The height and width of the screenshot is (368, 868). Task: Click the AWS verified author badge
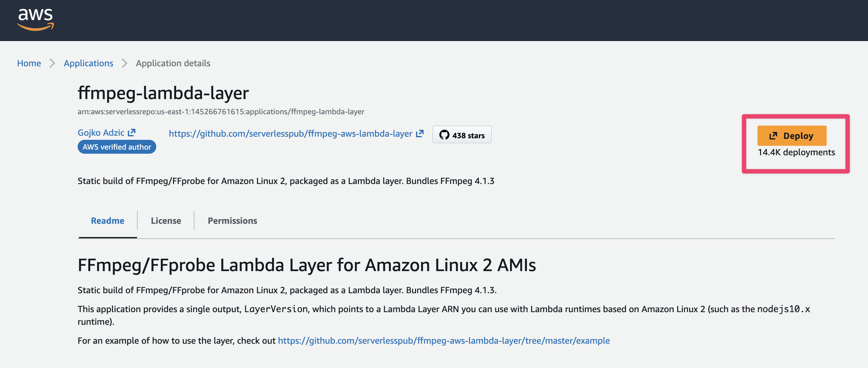click(x=116, y=147)
